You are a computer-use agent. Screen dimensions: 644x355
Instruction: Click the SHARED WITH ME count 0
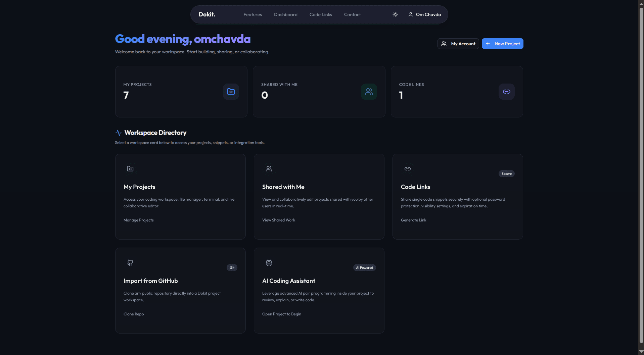265,95
